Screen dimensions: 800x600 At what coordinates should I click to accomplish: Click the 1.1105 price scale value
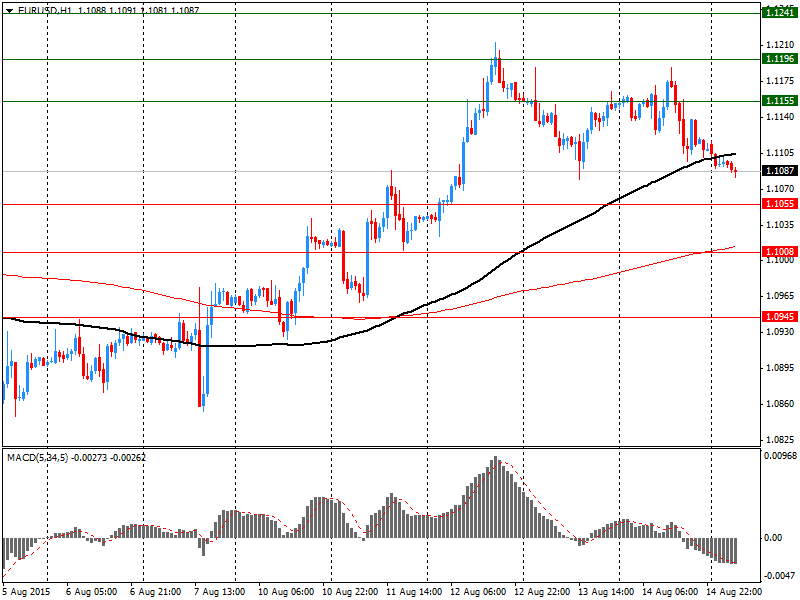(x=781, y=153)
